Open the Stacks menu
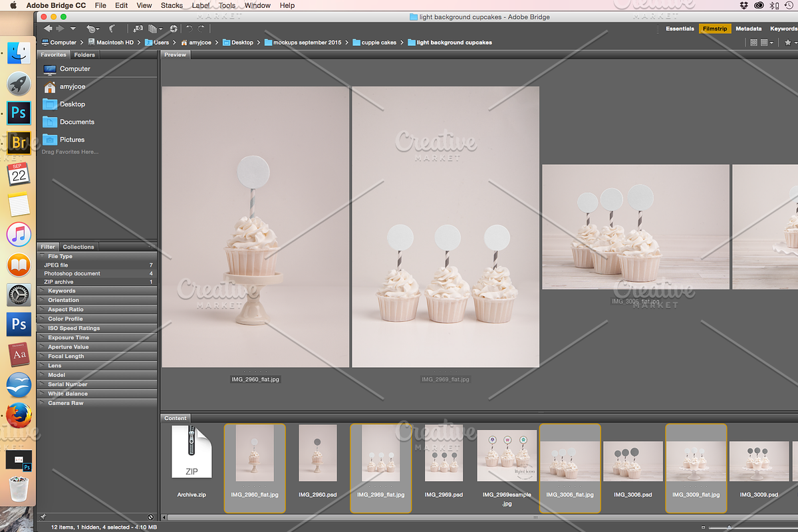The width and height of the screenshot is (798, 532). click(172, 5)
